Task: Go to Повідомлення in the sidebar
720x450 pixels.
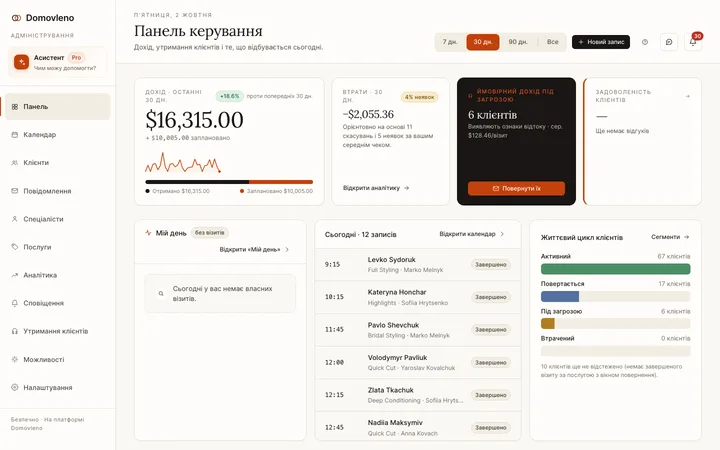Action: tap(58, 191)
